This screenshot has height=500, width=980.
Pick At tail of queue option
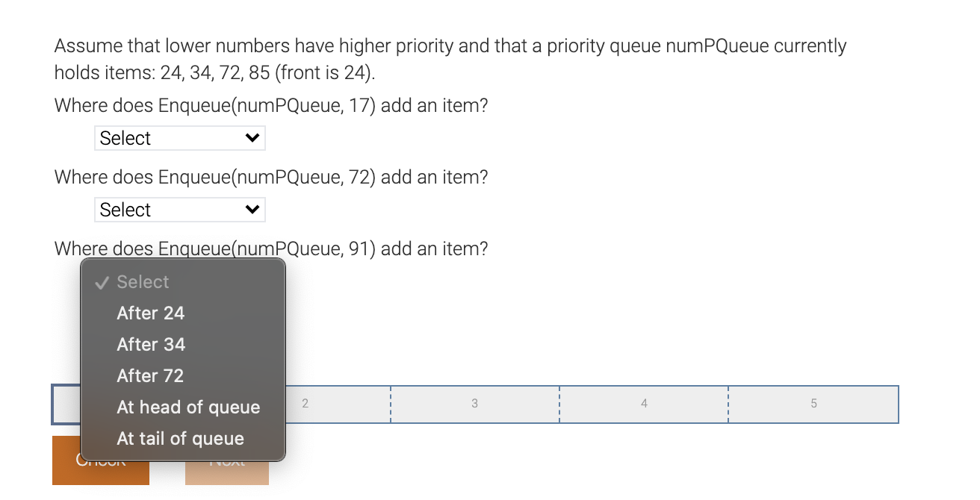[179, 438]
